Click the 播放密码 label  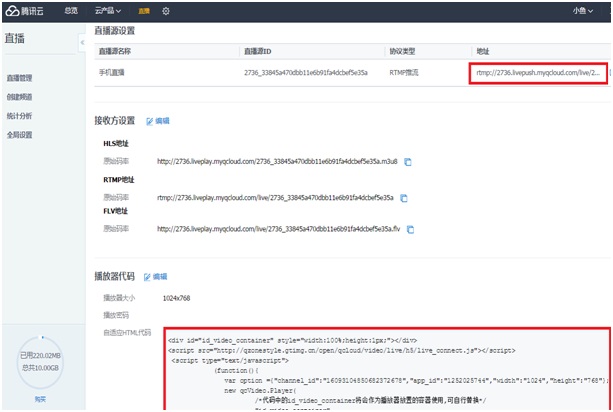tap(116, 315)
